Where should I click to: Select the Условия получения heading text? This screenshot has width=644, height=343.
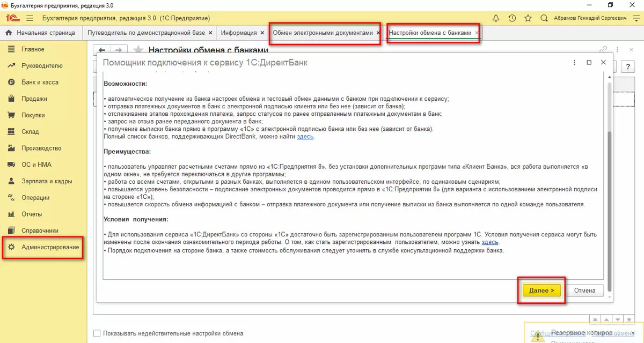pyautogui.click(x=136, y=219)
